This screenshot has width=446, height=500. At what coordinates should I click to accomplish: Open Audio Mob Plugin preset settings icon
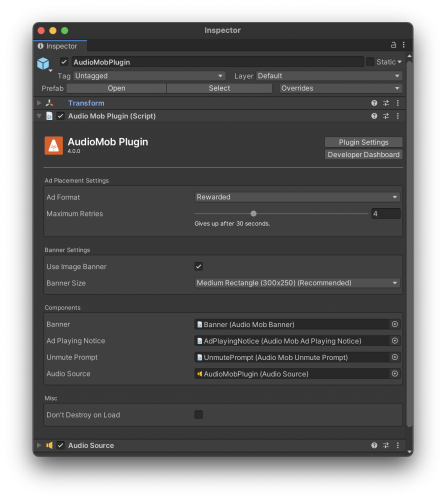tap(386, 116)
